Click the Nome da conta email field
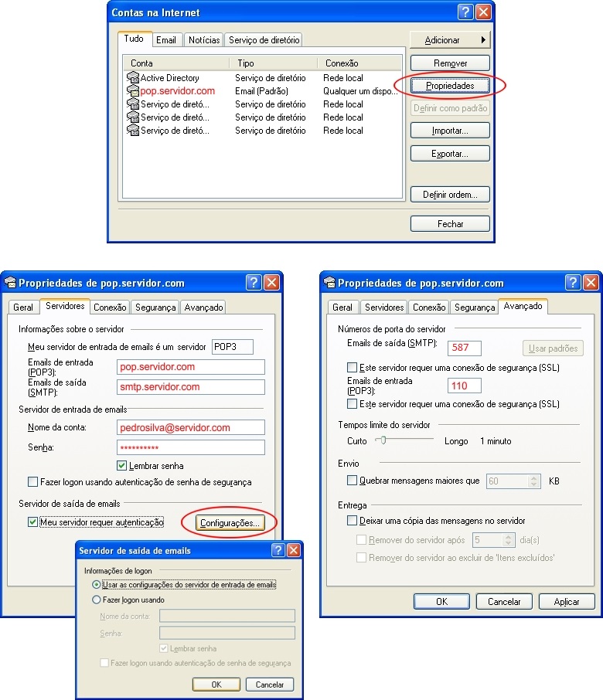603x700 pixels. [x=190, y=427]
